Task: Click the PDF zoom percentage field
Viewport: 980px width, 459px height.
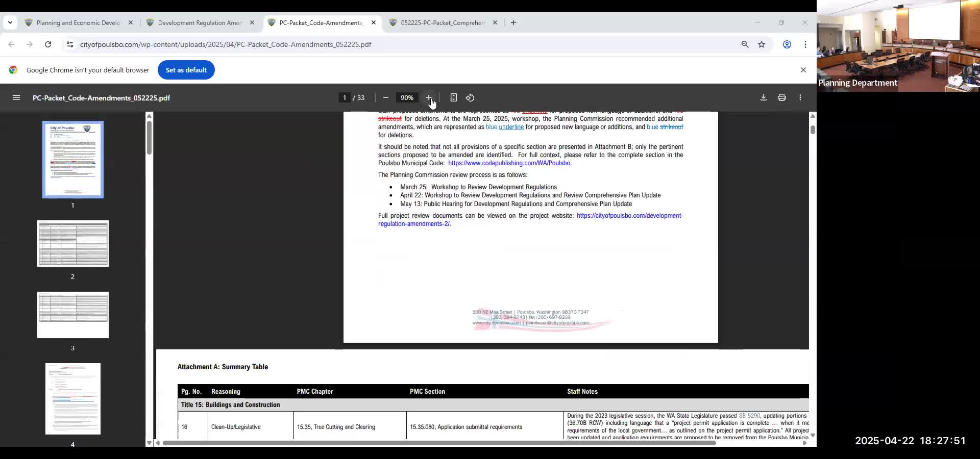Action: click(407, 97)
